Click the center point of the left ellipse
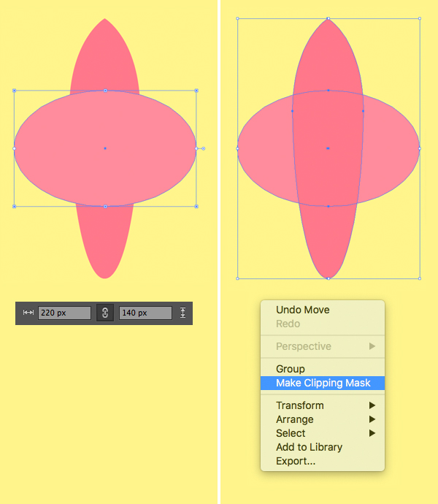This screenshot has width=438, height=504. (105, 148)
